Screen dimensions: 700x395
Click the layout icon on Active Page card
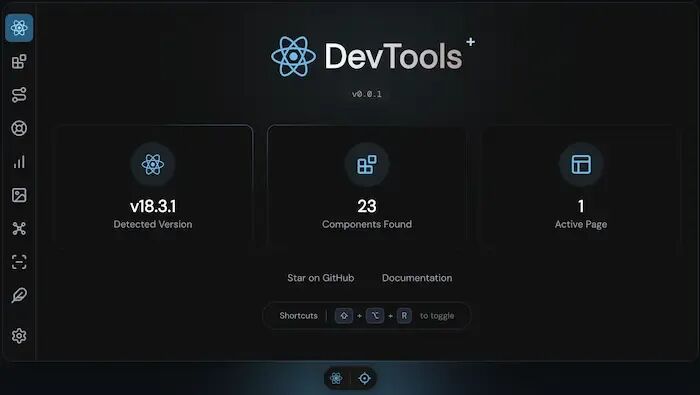[x=581, y=164]
